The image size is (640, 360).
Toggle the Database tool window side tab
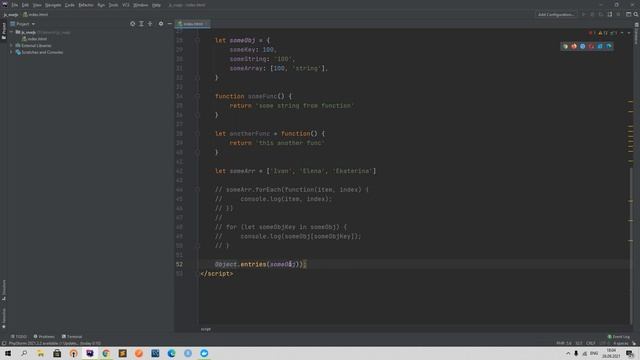tap(636, 33)
